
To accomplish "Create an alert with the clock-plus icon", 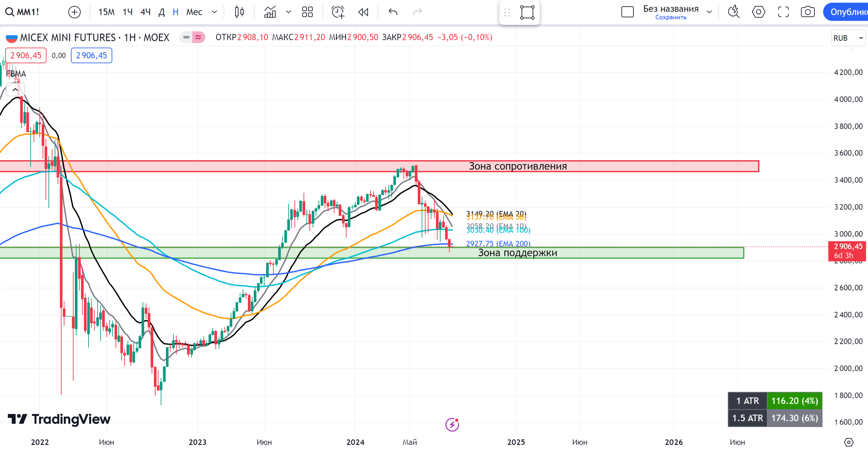I will coord(338,12).
